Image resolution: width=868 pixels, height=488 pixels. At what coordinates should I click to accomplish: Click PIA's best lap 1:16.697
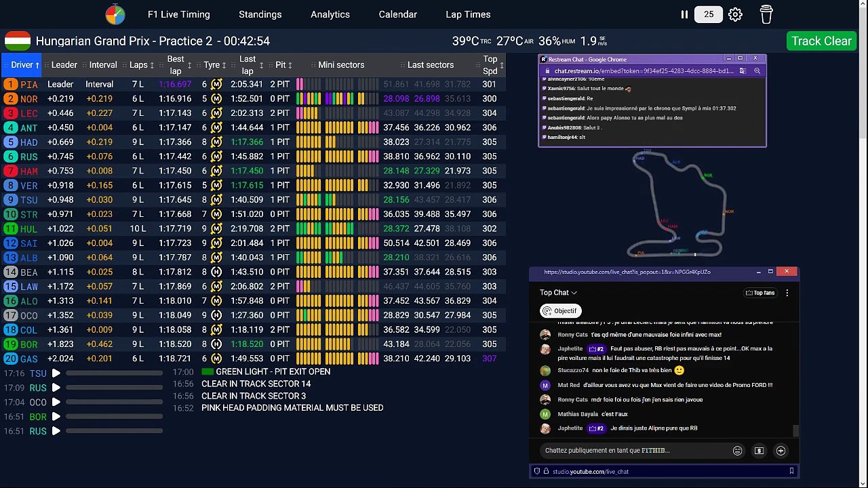pyautogui.click(x=175, y=85)
